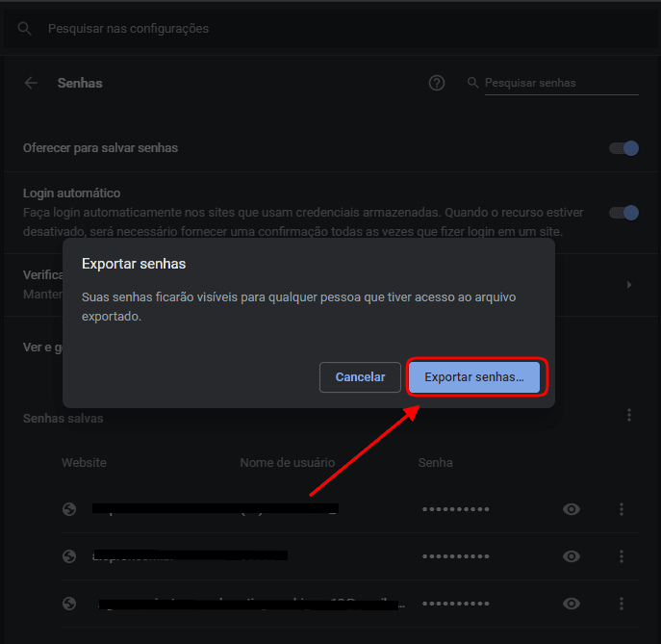Open more actions for first saved password

click(x=622, y=509)
